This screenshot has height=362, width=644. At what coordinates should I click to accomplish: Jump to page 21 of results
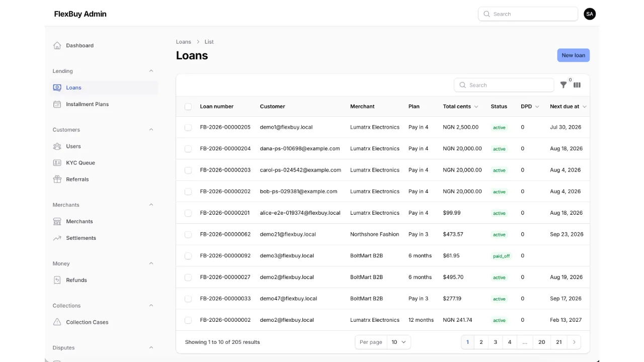pyautogui.click(x=559, y=342)
